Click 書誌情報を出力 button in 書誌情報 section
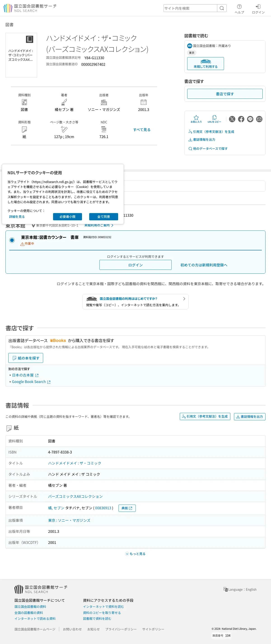Screen dimensions: 271x644 [250, 416]
